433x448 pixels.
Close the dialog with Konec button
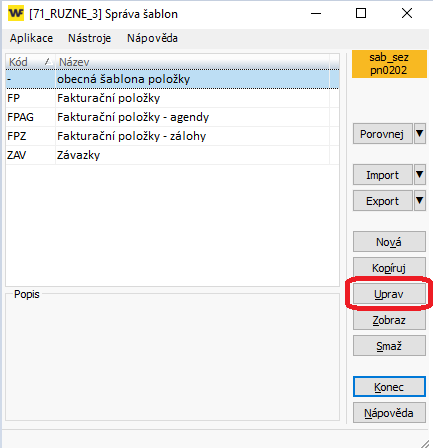tap(389, 387)
